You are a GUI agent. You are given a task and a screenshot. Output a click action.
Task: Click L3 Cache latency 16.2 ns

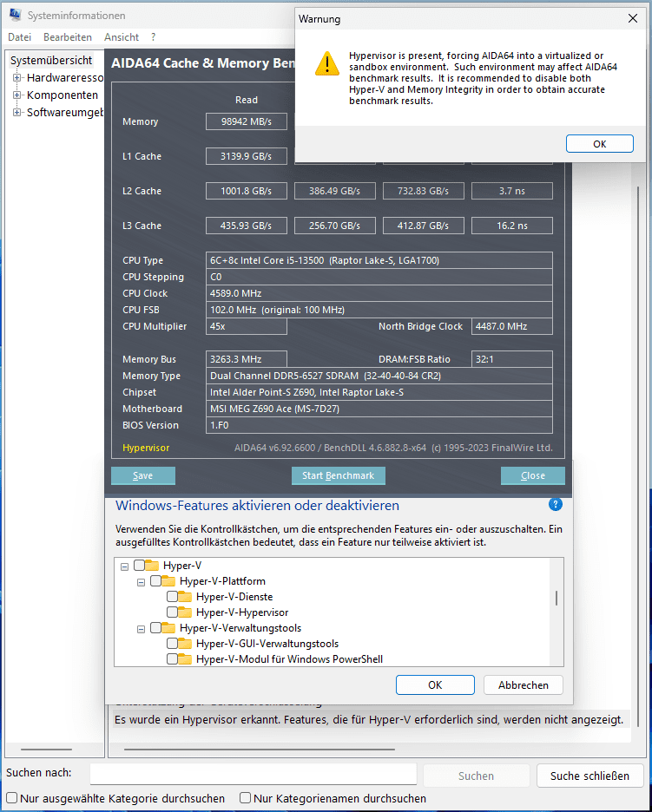[x=512, y=226]
